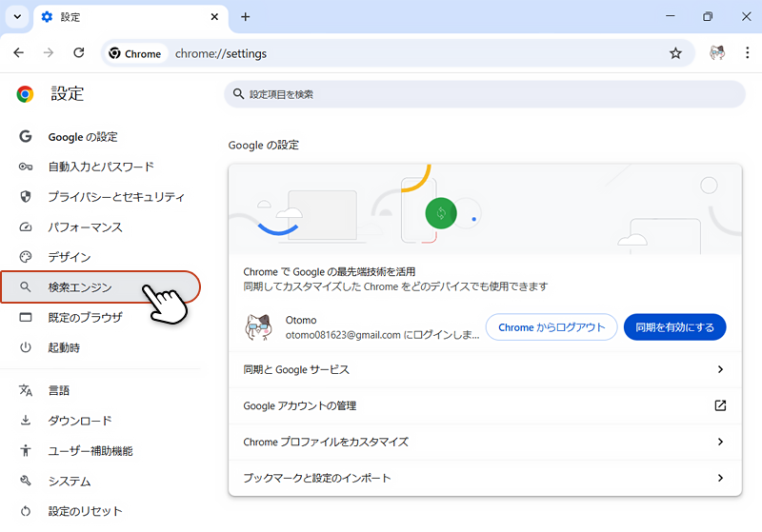
Task: Click the wrench system icon
Action: pyautogui.click(x=26, y=481)
